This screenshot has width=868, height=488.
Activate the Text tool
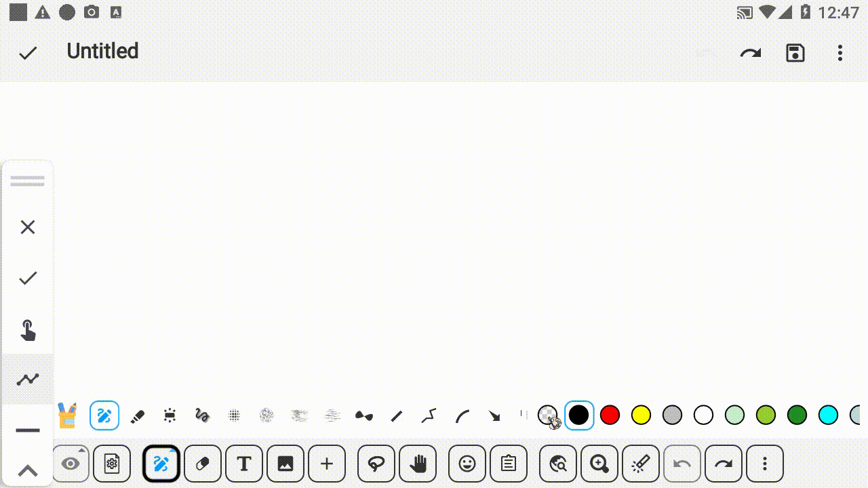(x=244, y=464)
